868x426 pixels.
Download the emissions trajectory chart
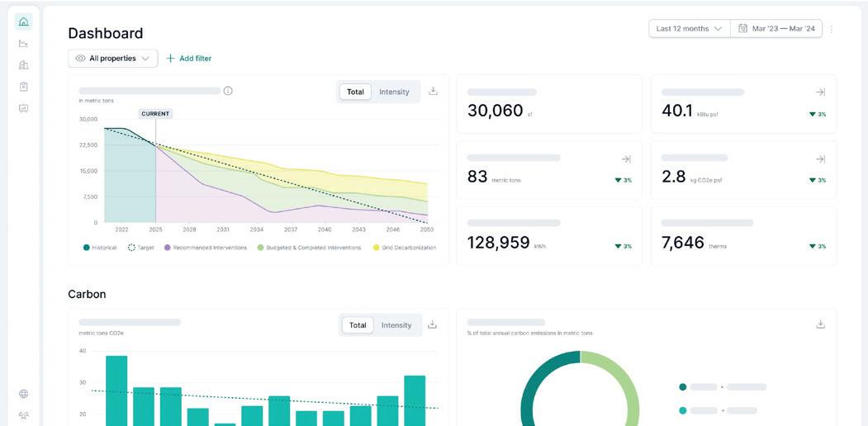[x=434, y=92]
